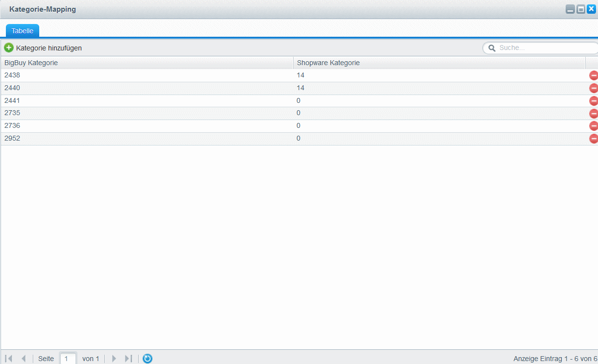This screenshot has height=364, width=598.
Task: Switch to the Tabelle tab
Action: pyautogui.click(x=23, y=31)
